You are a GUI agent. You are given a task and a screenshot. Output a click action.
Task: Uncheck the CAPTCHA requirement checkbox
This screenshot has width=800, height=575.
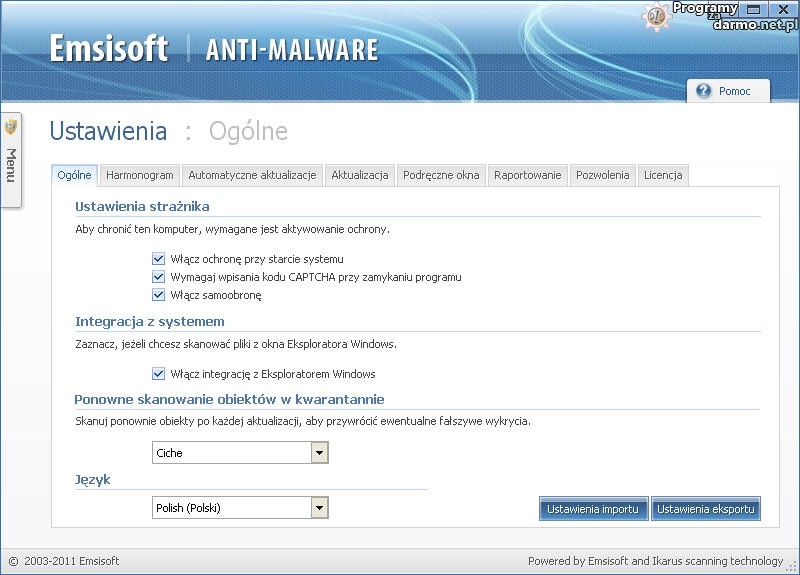pyautogui.click(x=158, y=277)
